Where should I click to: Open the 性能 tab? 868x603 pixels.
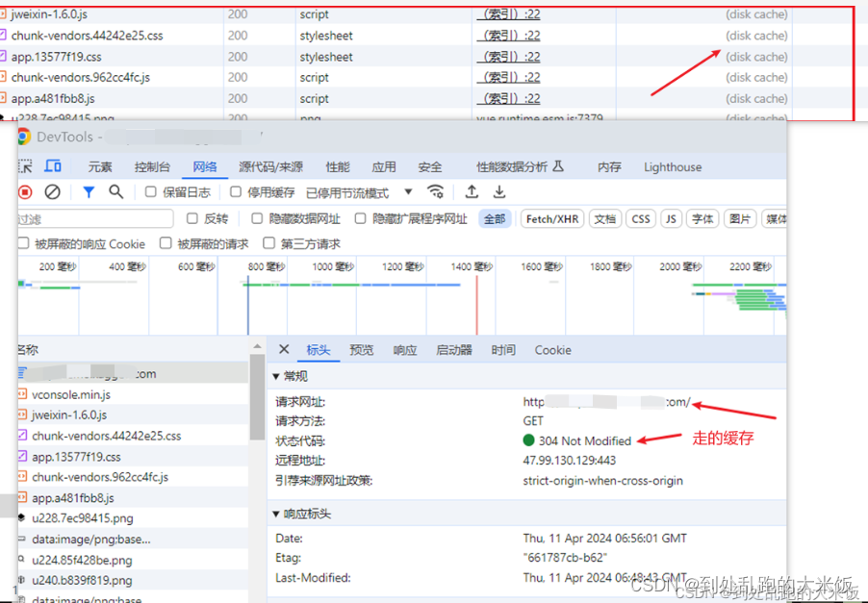[338, 167]
